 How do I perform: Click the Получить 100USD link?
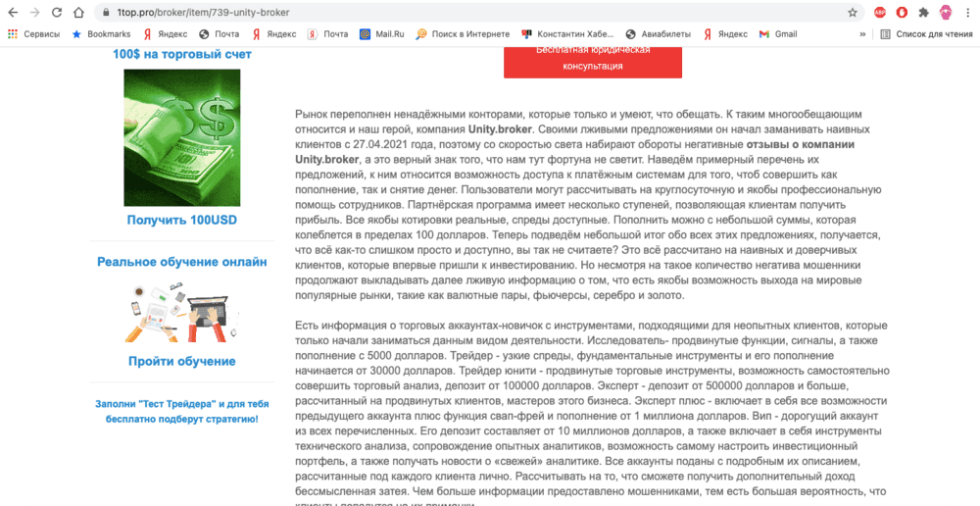coord(182,221)
